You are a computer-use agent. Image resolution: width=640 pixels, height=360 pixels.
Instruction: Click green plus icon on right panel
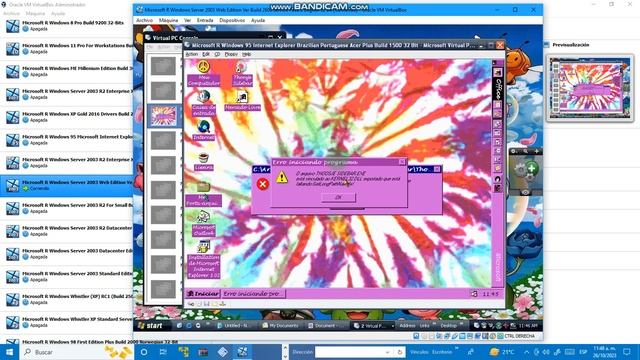click(531, 168)
